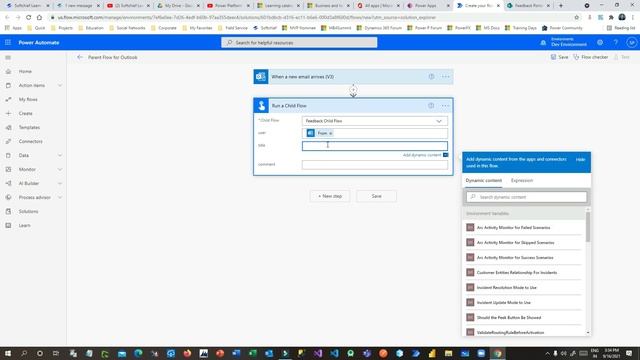Click the Add dynamic content link

[x=422, y=155]
